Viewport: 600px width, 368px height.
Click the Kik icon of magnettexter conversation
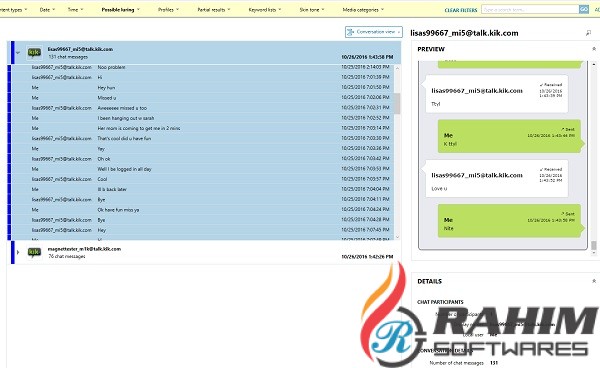click(34, 252)
